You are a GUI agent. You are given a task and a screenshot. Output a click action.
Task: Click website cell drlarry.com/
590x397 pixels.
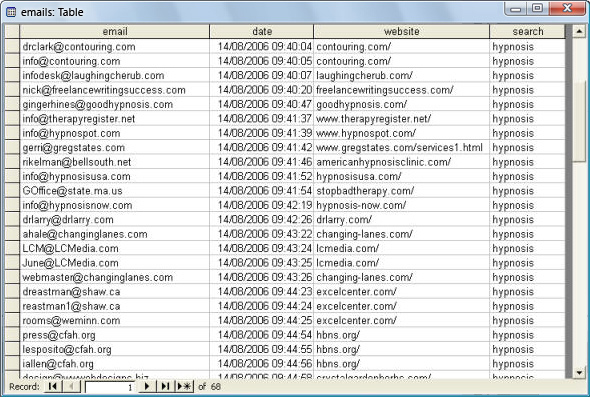tap(401, 220)
